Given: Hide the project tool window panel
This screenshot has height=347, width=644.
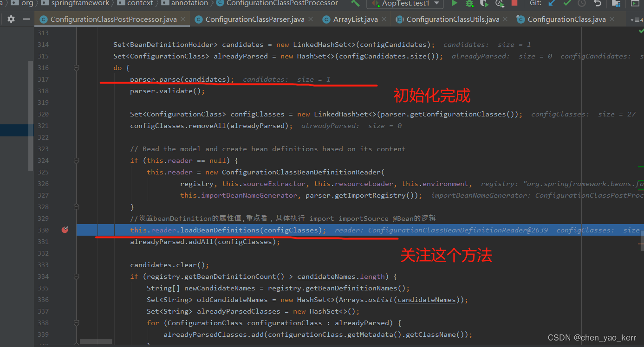Looking at the screenshot, I should click(26, 19).
